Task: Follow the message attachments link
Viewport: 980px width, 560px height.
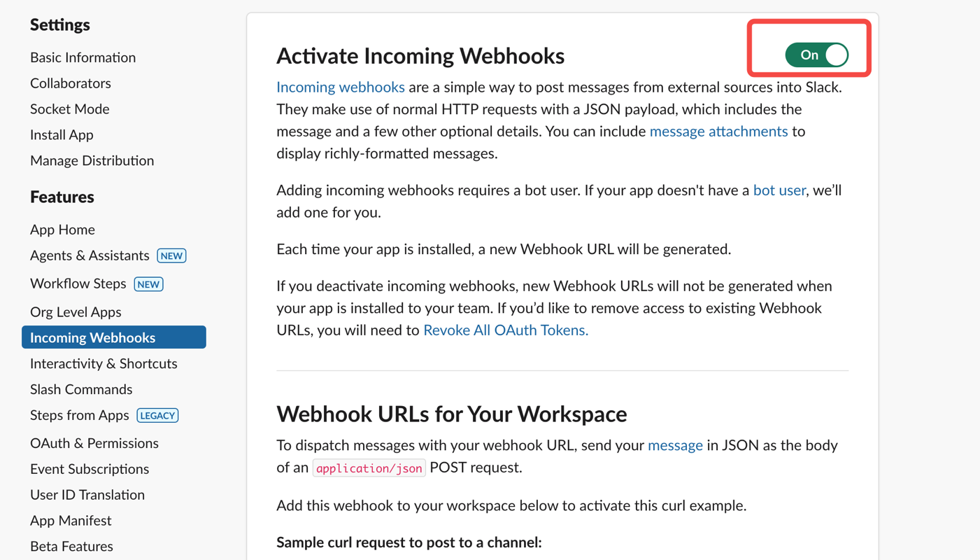Action: (x=718, y=131)
